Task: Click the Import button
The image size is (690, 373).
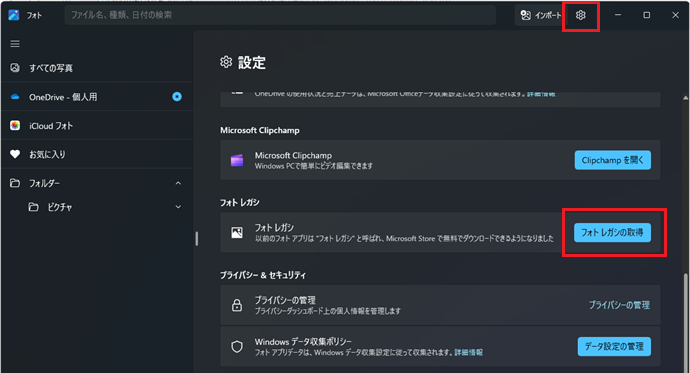Action: click(x=541, y=15)
